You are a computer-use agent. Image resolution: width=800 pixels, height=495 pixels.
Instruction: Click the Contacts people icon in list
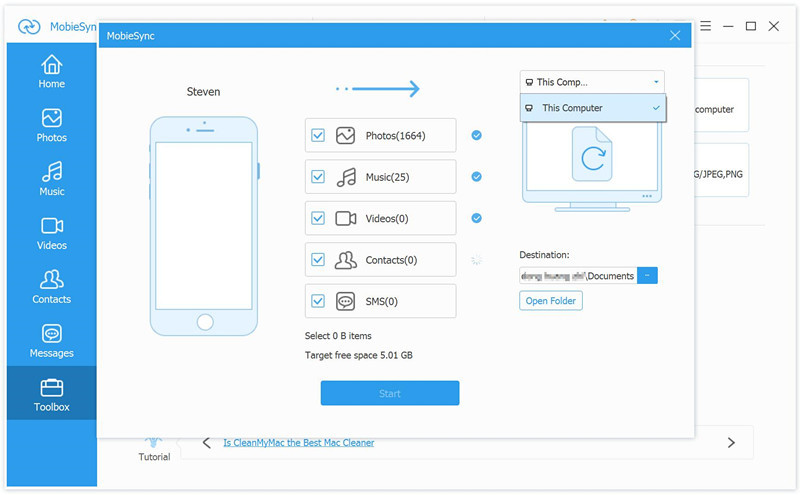pyautogui.click(x=345, y=260)
